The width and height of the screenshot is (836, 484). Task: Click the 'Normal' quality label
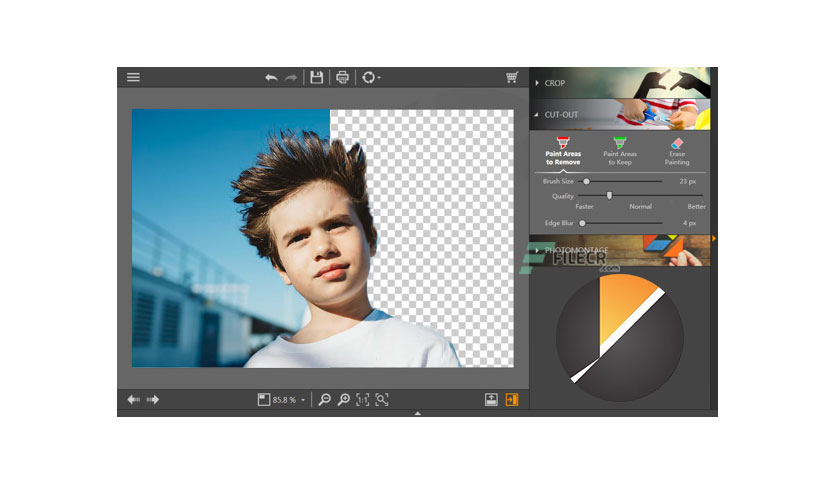coord(640,206)
